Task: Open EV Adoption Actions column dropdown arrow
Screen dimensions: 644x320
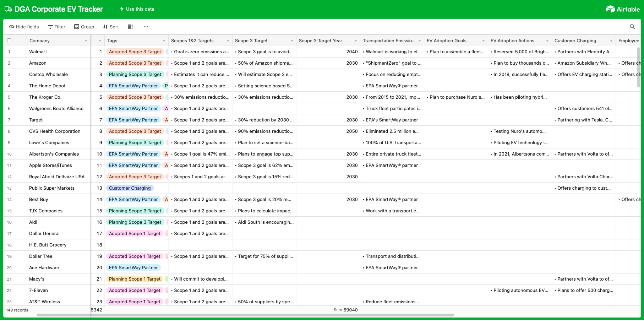Action: 547,41
